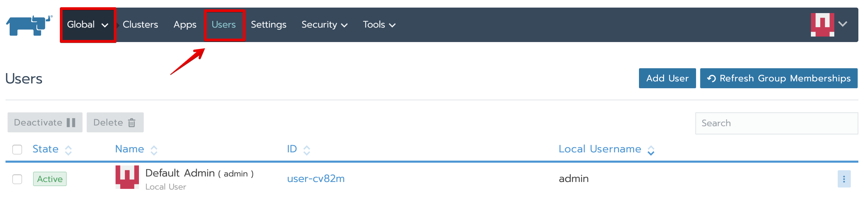Image resolution: width=868 pixels, height=213 pixels.
Task: Open the three-dot row actions menu
Action: (844, 179)
